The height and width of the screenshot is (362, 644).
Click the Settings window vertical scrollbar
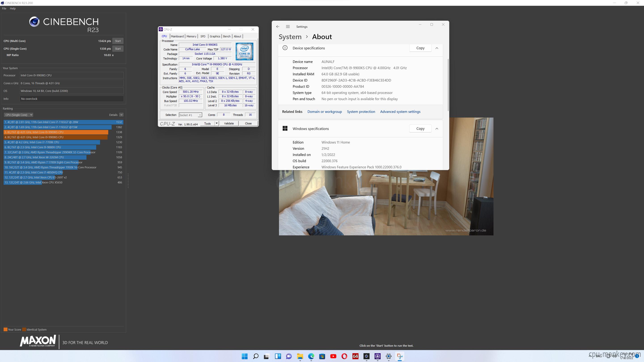pos(448,85)
